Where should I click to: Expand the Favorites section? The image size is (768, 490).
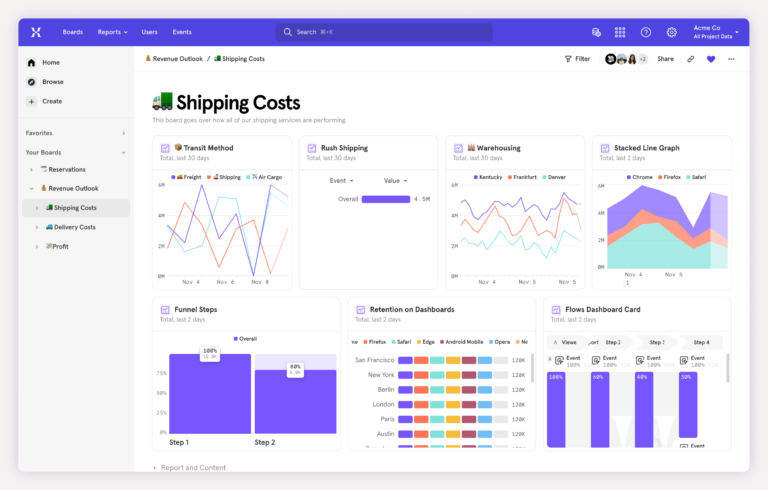click(x=124, y=133)
